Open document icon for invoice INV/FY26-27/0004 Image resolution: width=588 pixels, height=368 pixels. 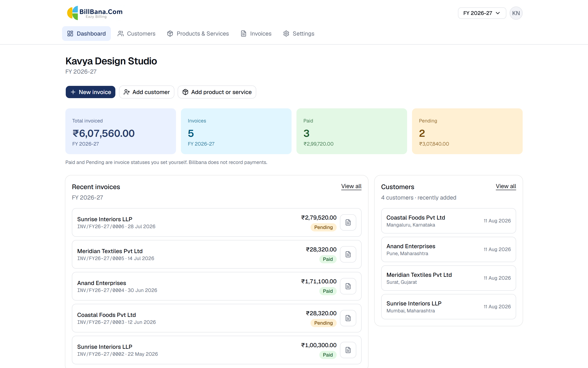pyautogui.click(x=348, y=286)
